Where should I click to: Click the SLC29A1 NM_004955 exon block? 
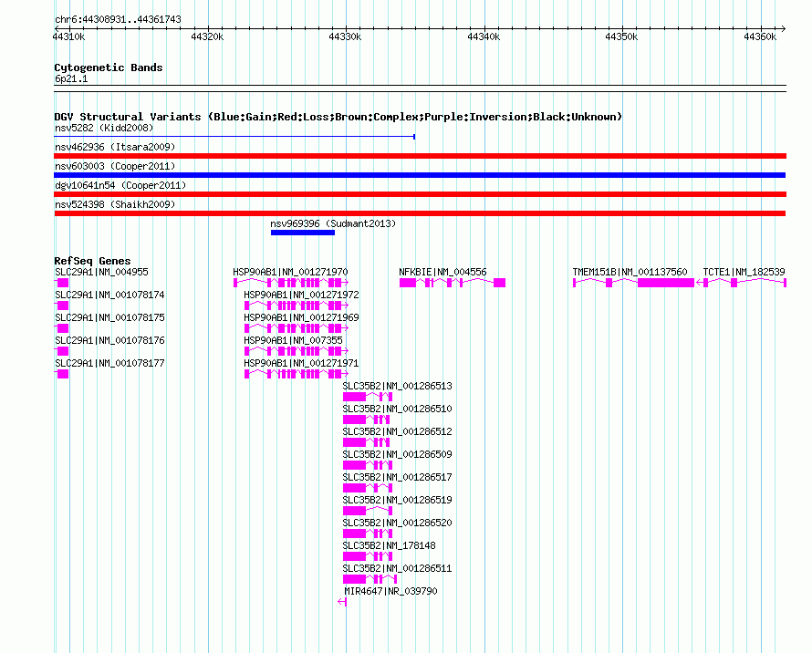(x=62, y=283)
